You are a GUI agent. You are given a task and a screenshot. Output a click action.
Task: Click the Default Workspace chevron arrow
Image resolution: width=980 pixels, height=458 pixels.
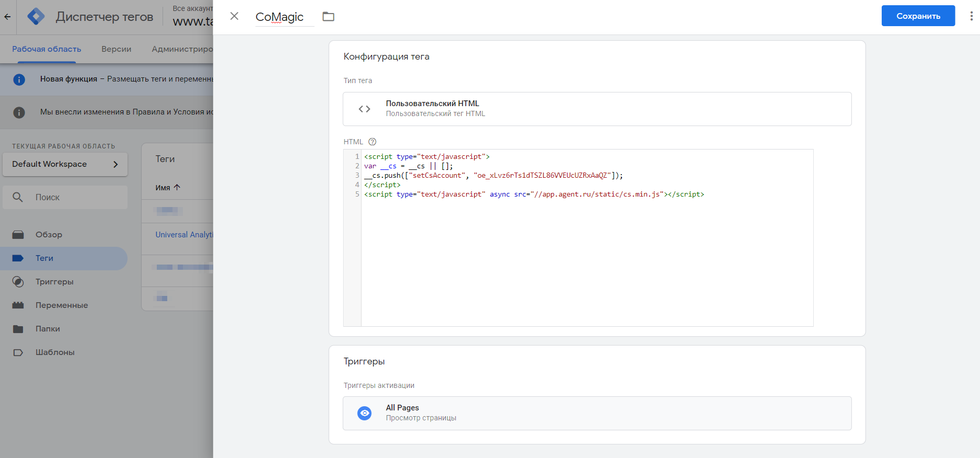tap(116, 164)
